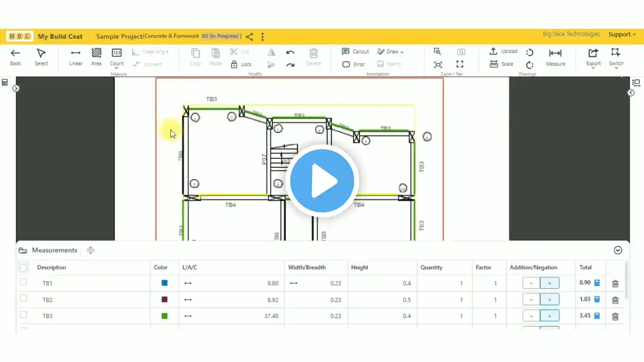Click the full screen expand icon
The width and height of the screenshot is (644, 362).
460,64
